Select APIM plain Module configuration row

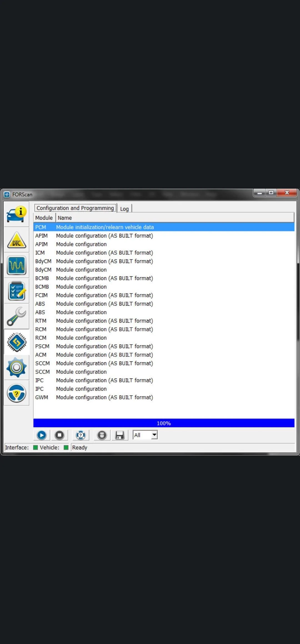164,244
